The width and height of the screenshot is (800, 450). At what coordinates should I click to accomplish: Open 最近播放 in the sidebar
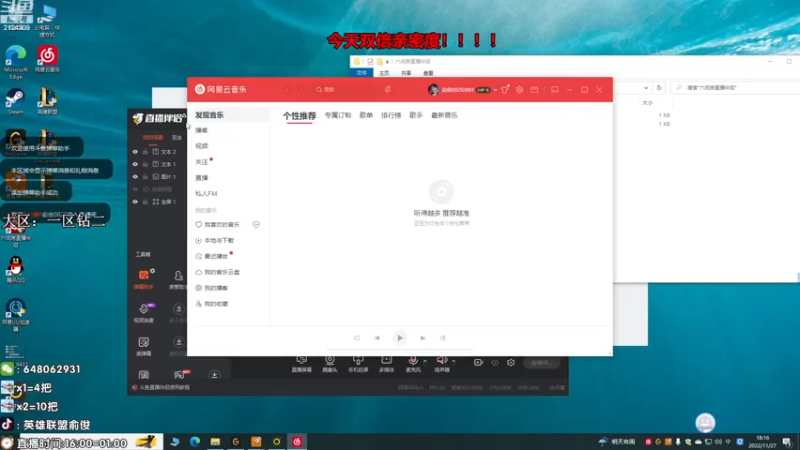216,256
